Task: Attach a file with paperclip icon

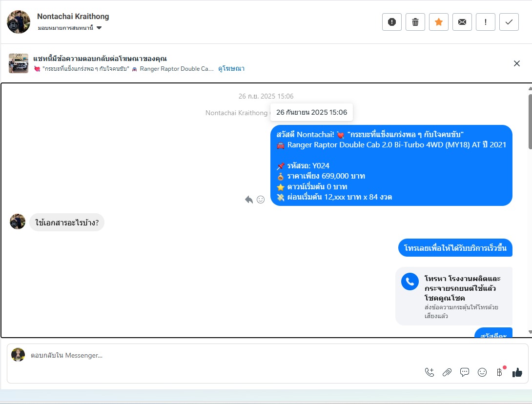Action: pos(447,372)
